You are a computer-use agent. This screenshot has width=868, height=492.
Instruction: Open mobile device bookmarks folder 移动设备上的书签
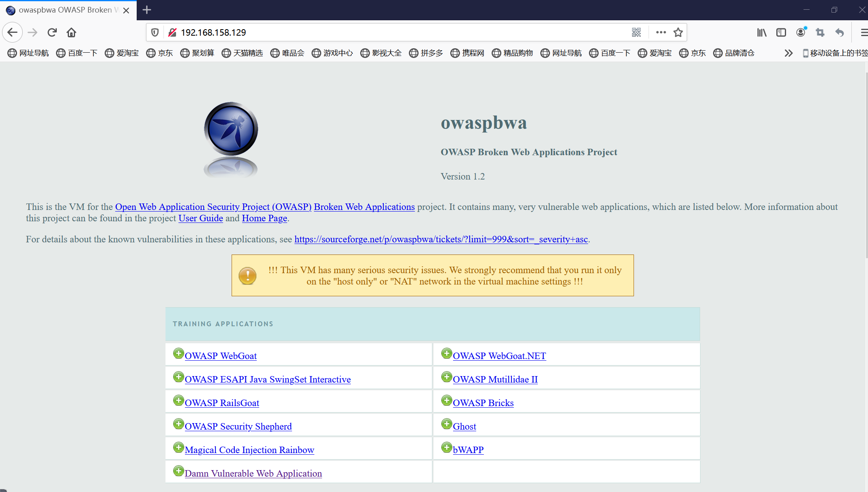coord(835,53)
